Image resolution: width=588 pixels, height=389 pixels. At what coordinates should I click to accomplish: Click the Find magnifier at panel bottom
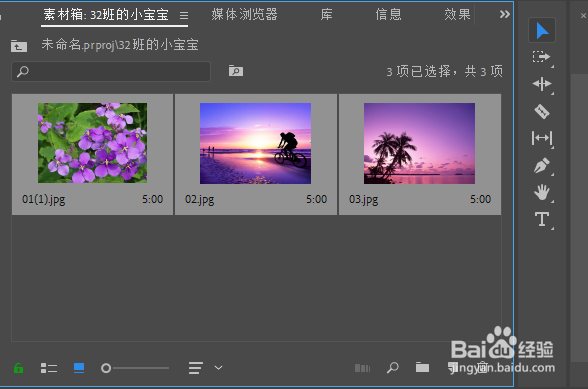pos(393,368)
